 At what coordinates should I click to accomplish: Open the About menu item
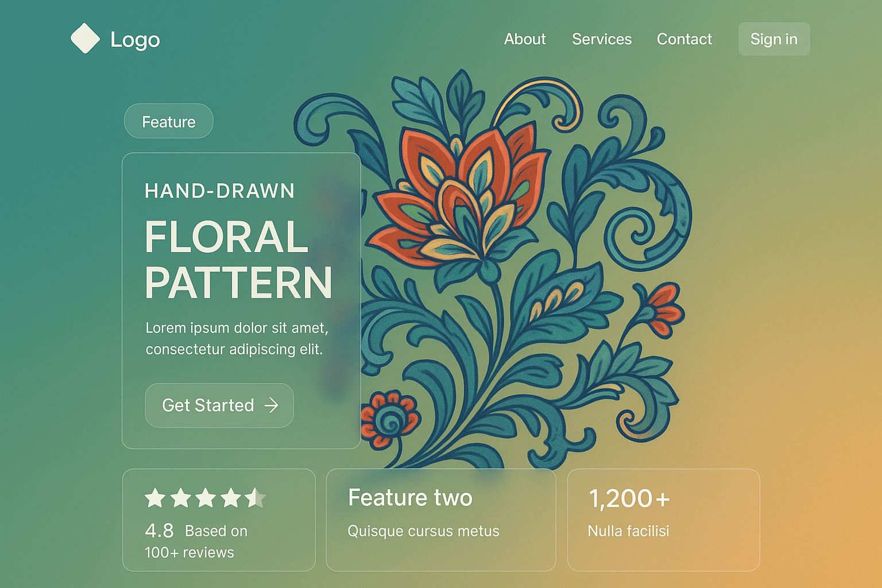525,39
